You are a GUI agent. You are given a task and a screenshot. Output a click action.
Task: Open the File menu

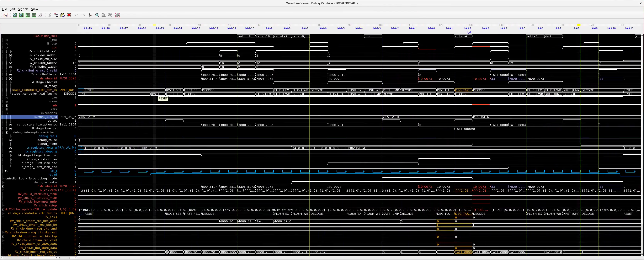point(4,9)
